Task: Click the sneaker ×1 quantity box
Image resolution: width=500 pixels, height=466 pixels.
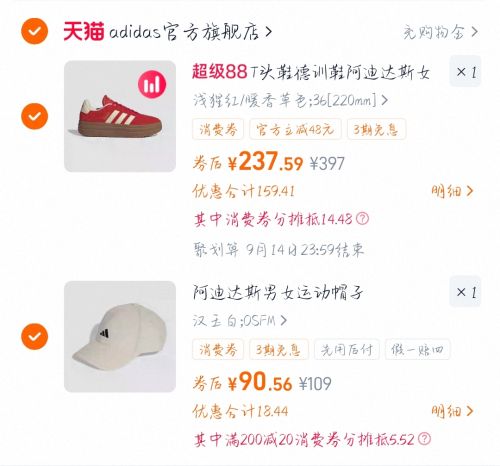Action: tap(465, 71)
